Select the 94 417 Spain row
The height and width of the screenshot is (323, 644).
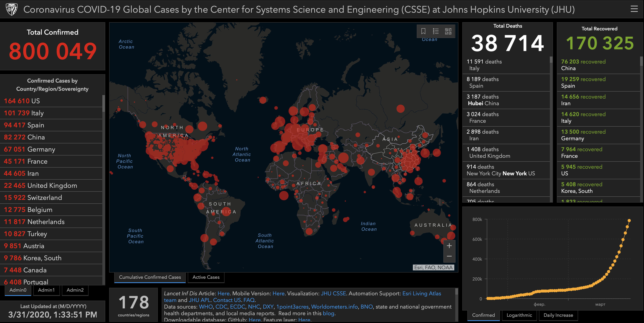(x=51, y=125)
